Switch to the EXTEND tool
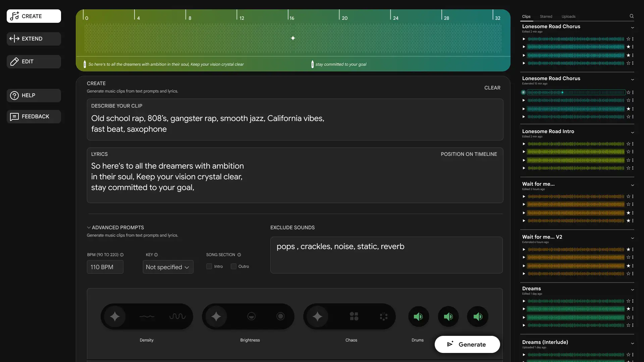This screenshot has height=362, width=644. 34,39
